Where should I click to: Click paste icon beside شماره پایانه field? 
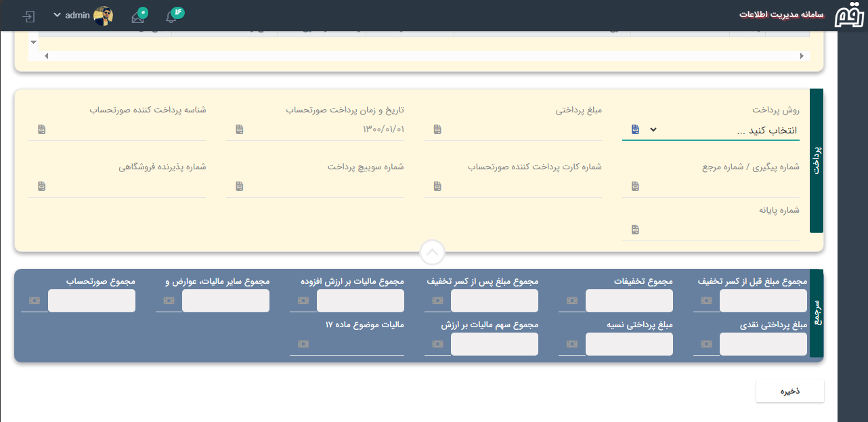(x=634, y=229)
